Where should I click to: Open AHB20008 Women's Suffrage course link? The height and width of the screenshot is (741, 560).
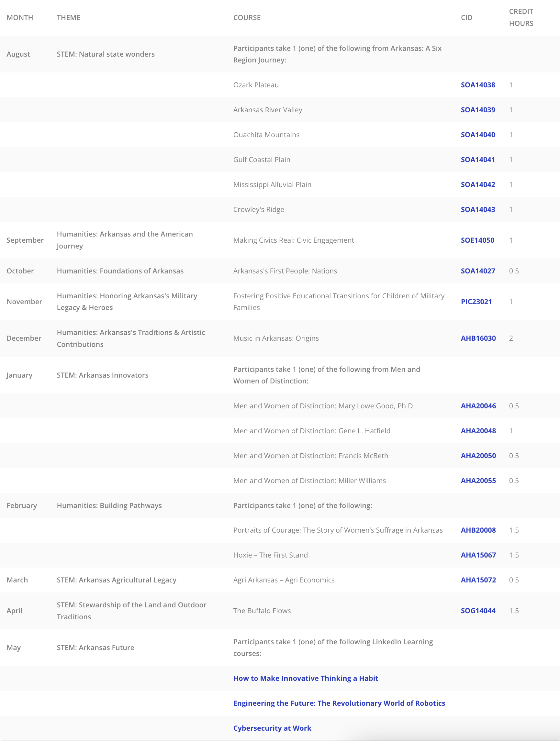tap(478, 530)
